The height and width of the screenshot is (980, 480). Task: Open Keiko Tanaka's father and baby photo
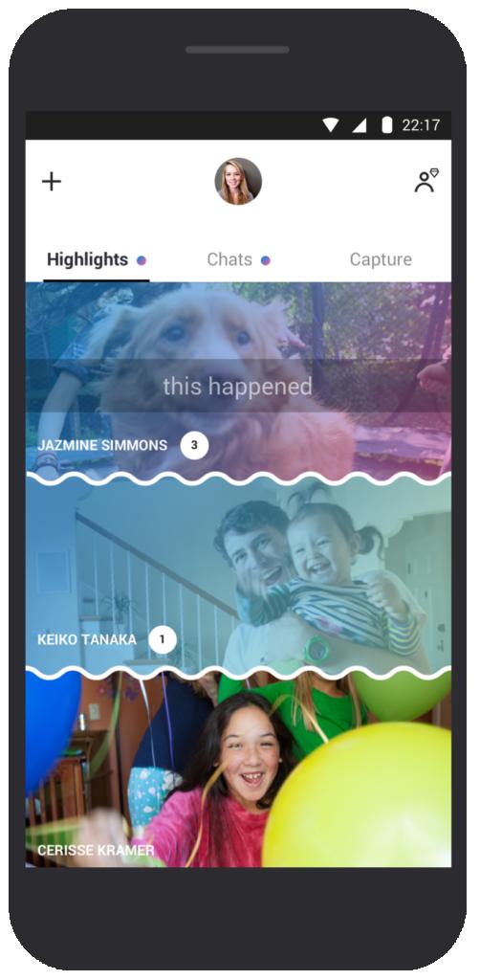pos(238,575)
